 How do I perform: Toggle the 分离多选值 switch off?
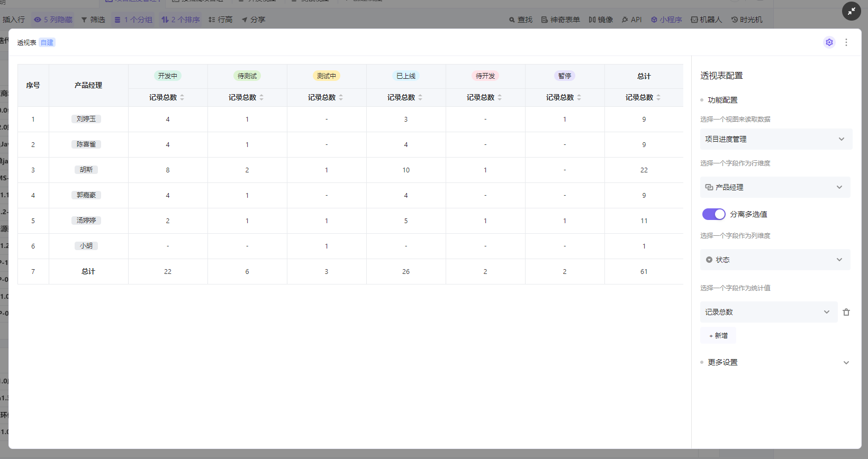[x=713, y=214]
